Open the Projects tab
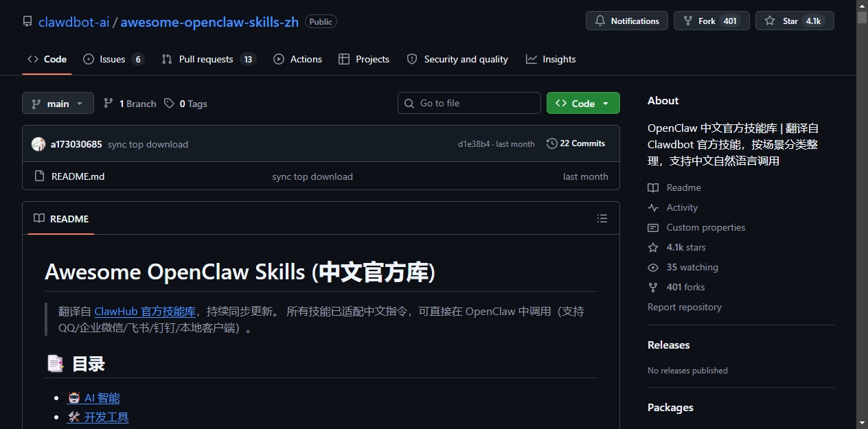Image resolution: width=868 pixels, height=429 pixels. tap(364, 59)
